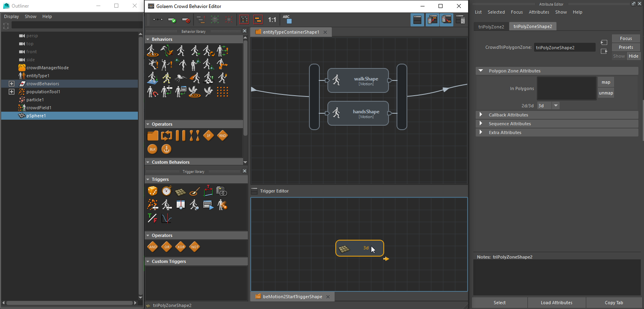644x309 pixels.
Task: Select the RND operator diamond icon
Action: pos(223,136)
